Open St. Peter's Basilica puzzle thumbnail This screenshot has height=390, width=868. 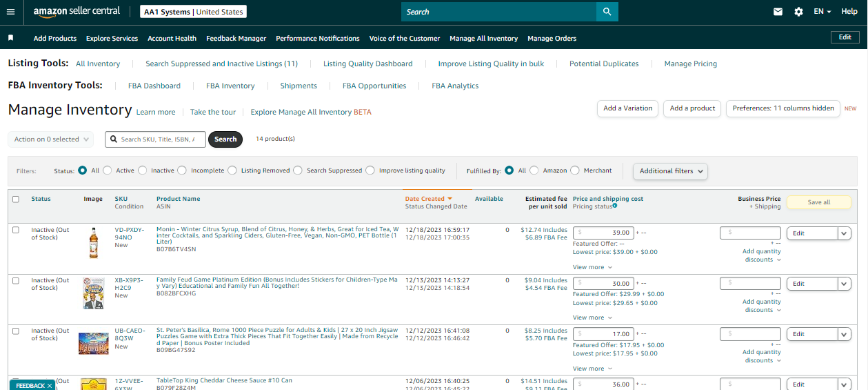tap(93, 343)
